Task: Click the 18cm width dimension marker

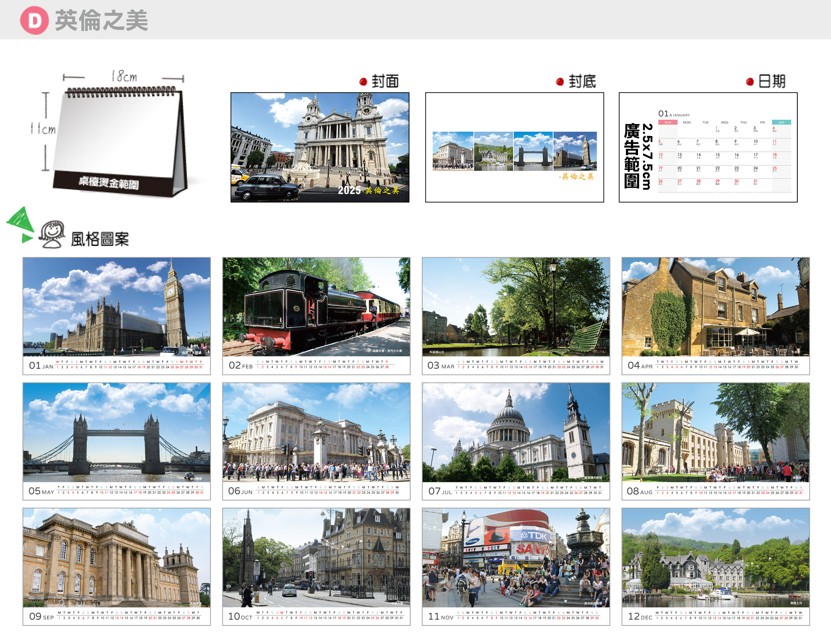Action: [x=124, y=77]
